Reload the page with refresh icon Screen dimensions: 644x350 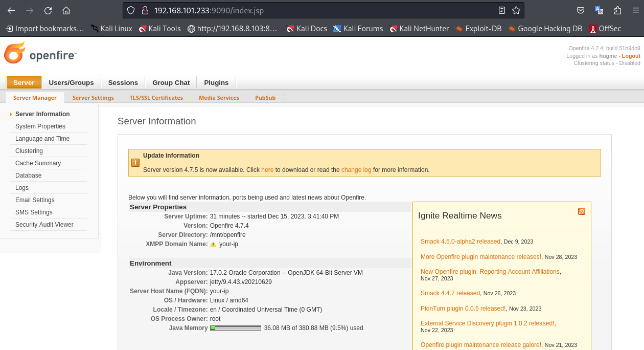pos(48,10)
